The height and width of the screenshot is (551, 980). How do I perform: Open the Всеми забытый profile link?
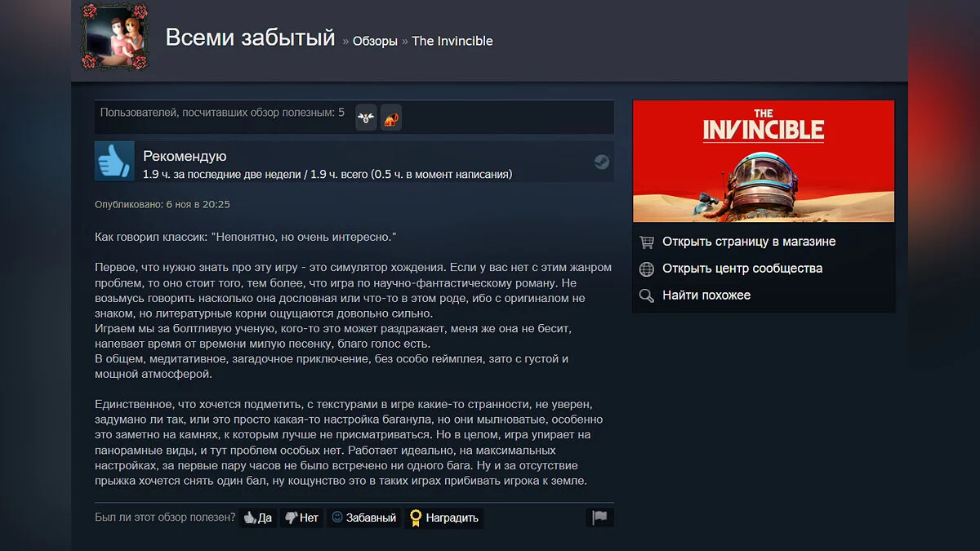tap(250, 38)
